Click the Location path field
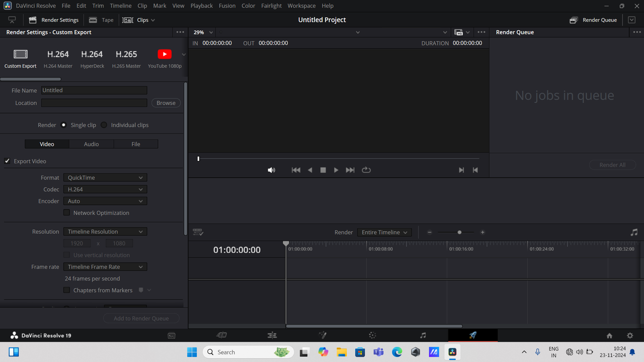This screenshot has width=644, height=362. 94,103
